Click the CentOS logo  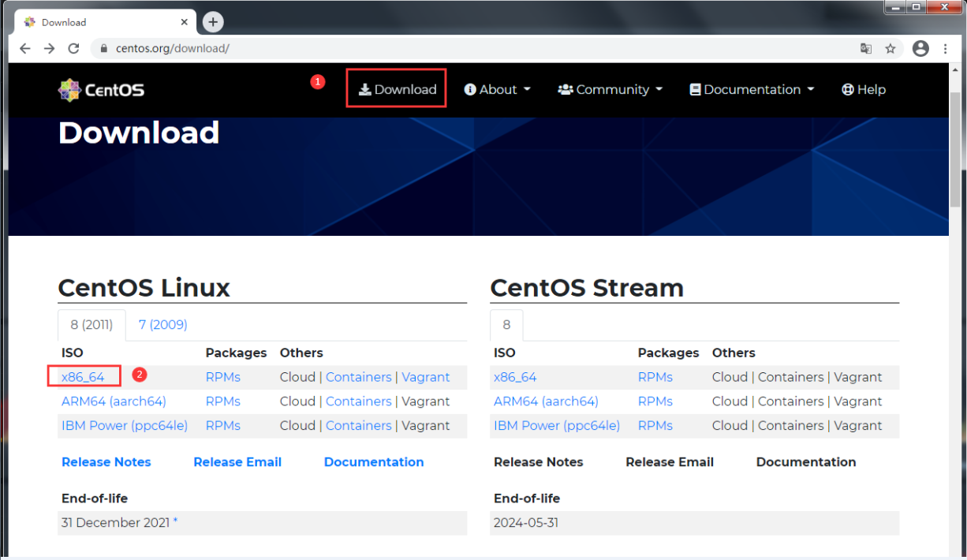tap(101, 90)
